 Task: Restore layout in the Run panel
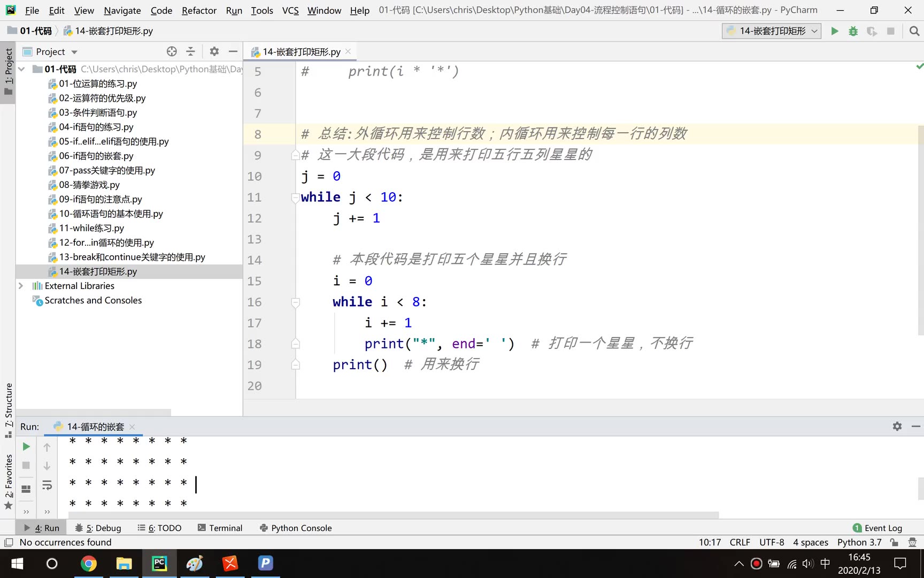(x=26, y=489)
